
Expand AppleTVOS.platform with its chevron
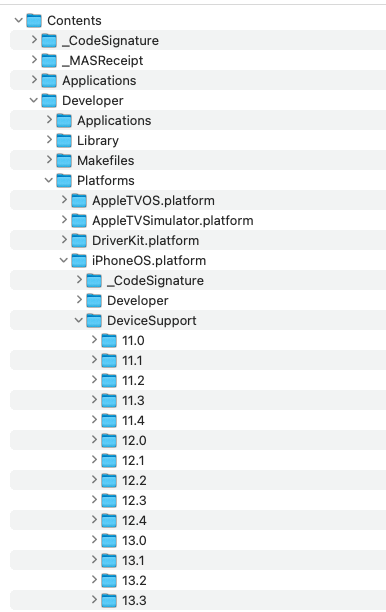[x=64, y=199]
